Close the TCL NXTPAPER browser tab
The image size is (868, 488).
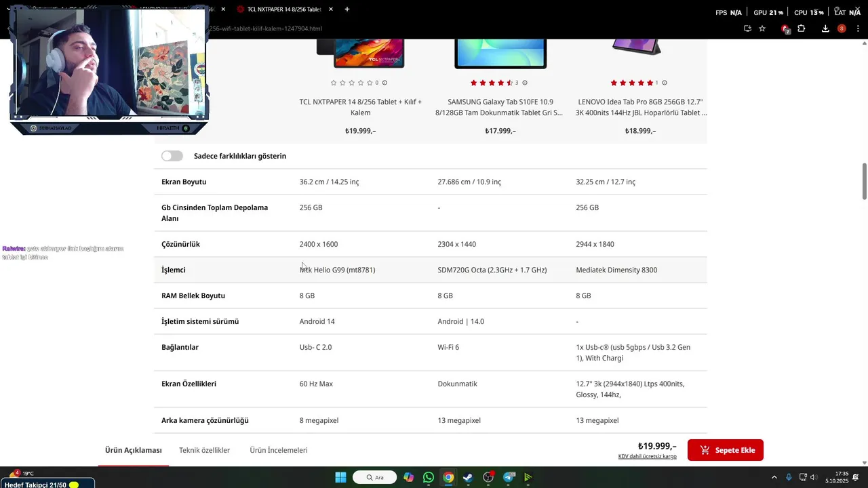point(331,9)
